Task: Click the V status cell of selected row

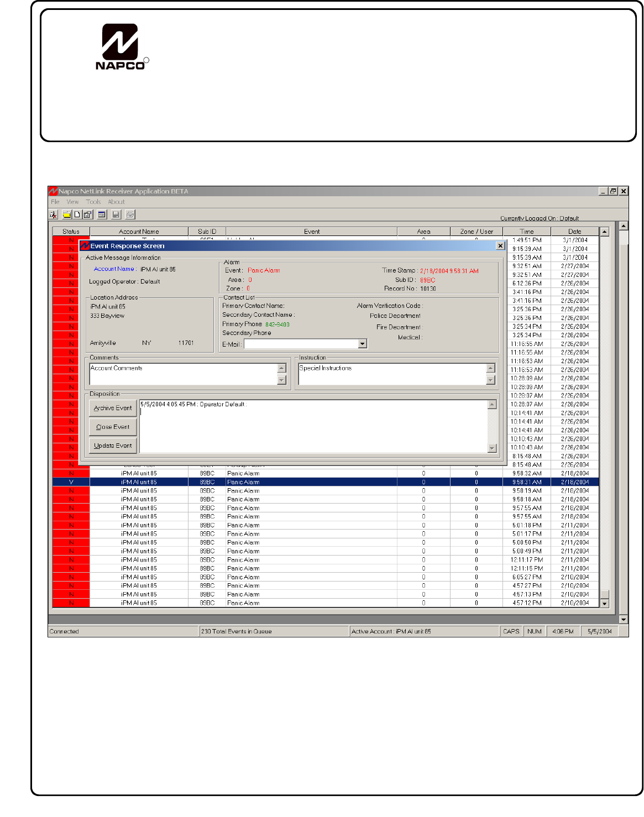Action: coord(71,482)
